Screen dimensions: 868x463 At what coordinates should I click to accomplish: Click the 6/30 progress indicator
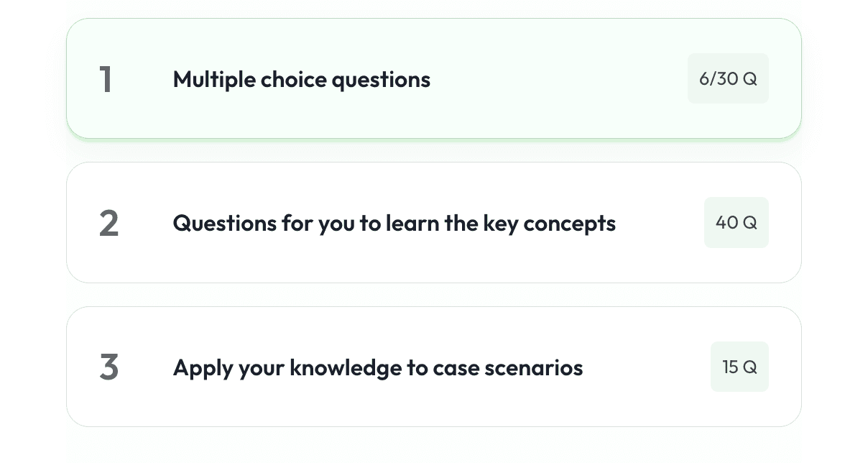click(x=718, y=78)
